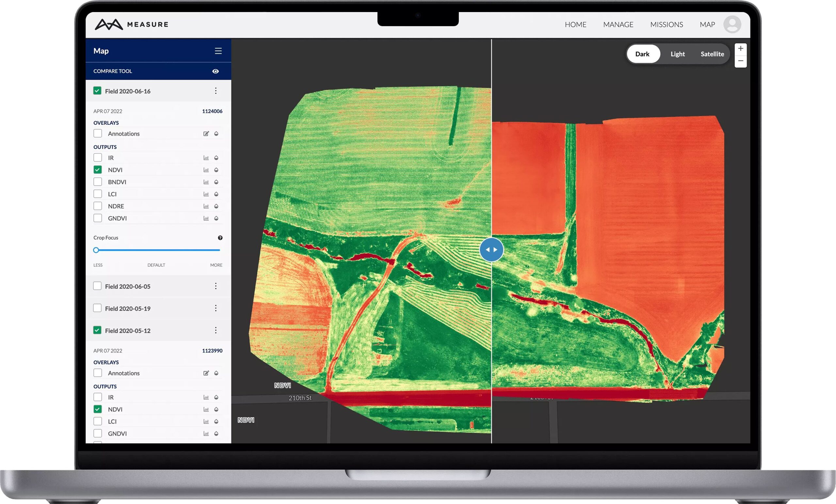Edit annotations using the top pencil icon
Image resolution: width=836 pixels, height=504 pixels.
(206, 134)
